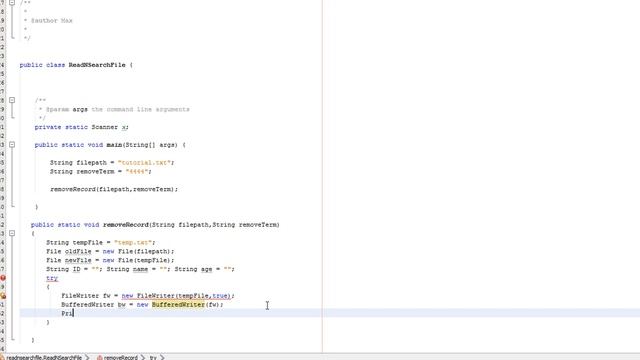Click the underlined newFile variable
The width and height of the screenshot is (640, 360).
(x=78, y=260)
